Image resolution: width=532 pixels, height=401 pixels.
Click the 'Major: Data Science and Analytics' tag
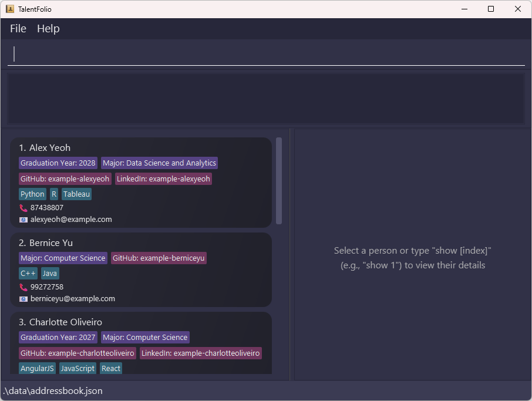click(159, 163)
